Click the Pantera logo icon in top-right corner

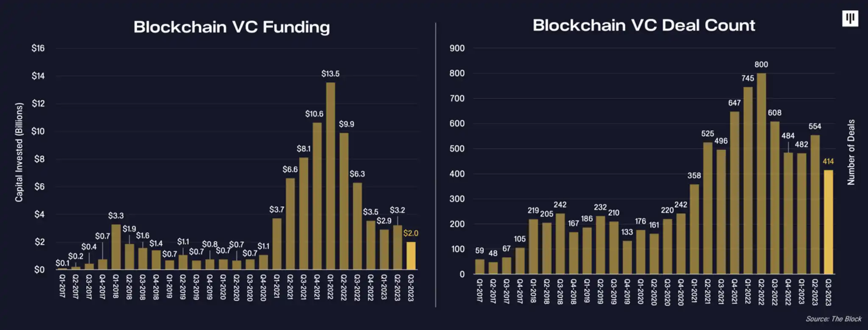[850, 18]
